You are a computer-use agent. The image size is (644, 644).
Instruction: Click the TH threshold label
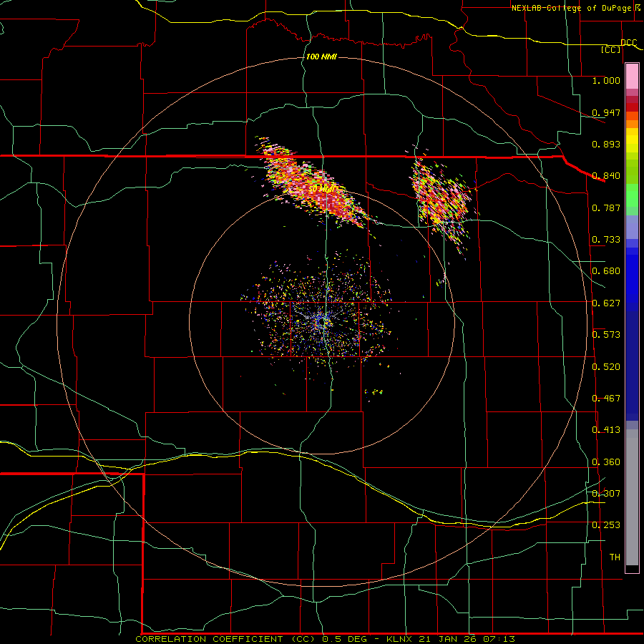click(615, 557)
